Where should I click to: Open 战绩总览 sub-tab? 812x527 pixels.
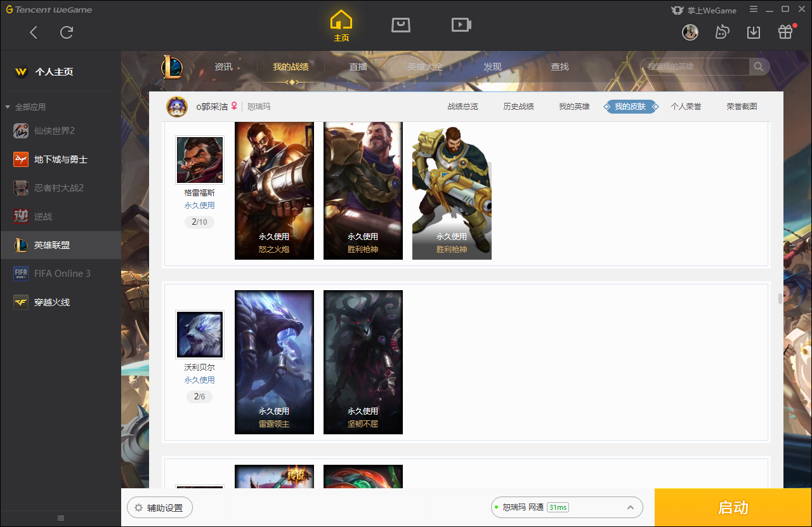(x=462, y=107)
